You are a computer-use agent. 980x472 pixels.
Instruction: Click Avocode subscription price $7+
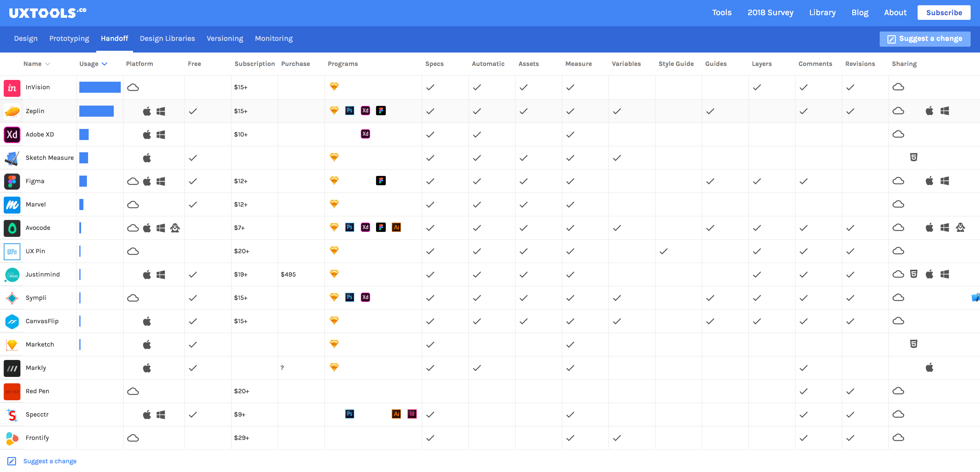pyautogui.click(x=239, y=228)
